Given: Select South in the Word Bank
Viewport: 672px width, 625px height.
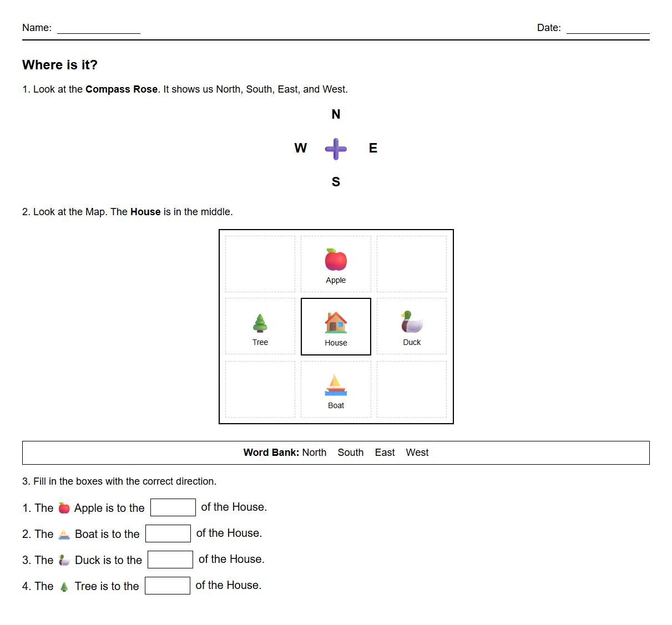Looking at the screenshot, I should [x=350, y=453].
